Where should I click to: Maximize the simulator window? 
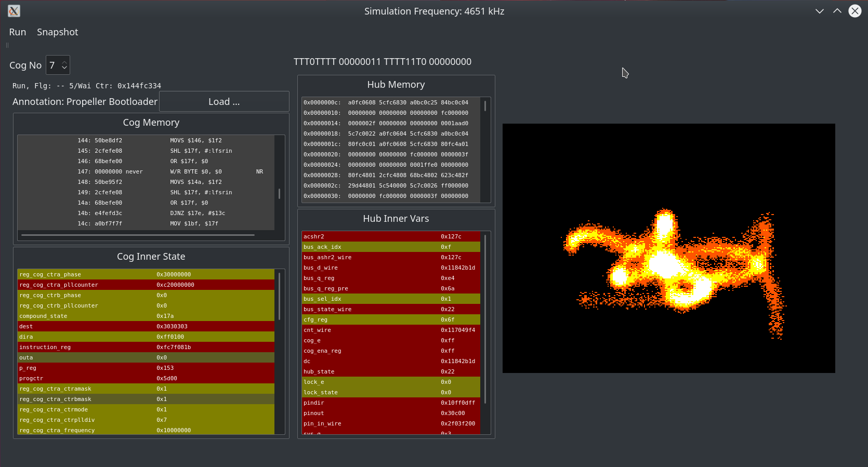point(837,11)
